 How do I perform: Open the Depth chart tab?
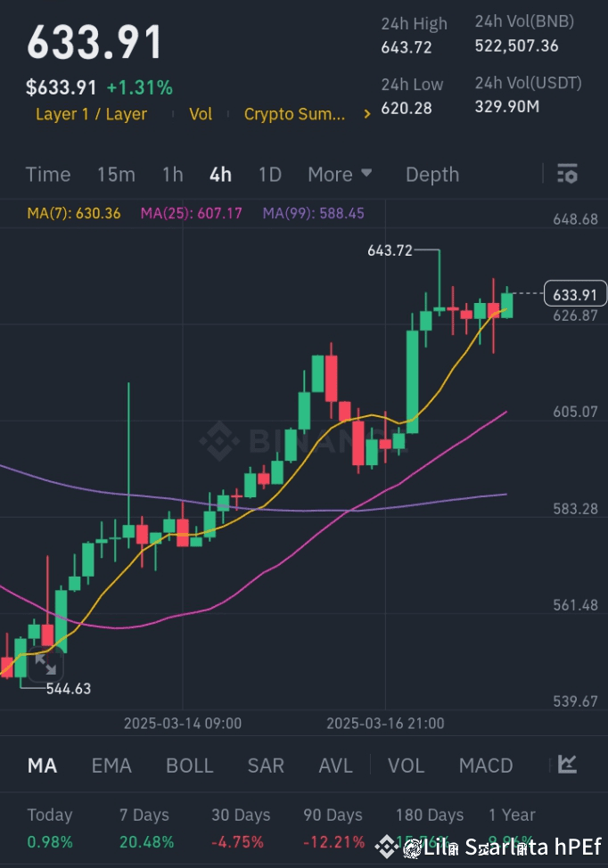pos(432,175)
